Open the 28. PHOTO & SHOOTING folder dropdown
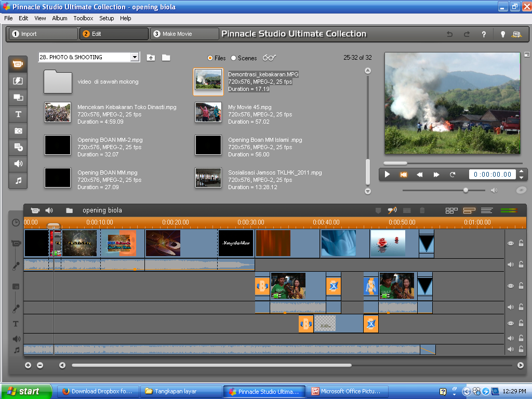This screenshot has width=532, height=399. 135,57
